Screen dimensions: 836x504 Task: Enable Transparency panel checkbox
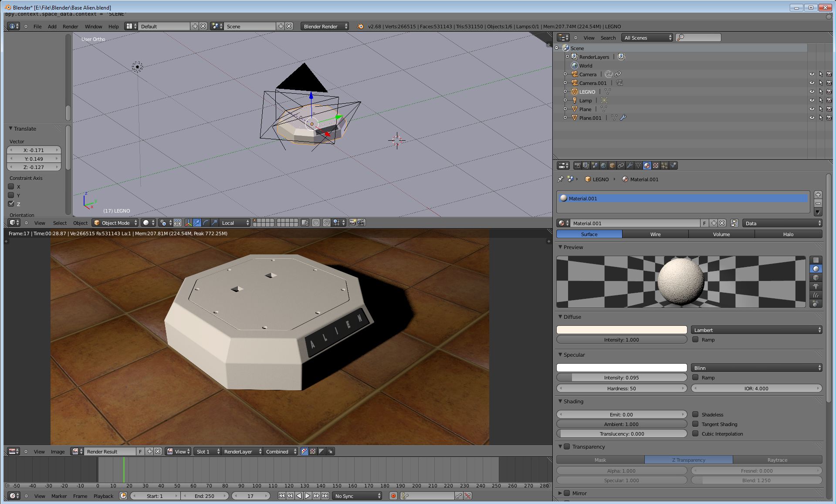coord(567,446)
